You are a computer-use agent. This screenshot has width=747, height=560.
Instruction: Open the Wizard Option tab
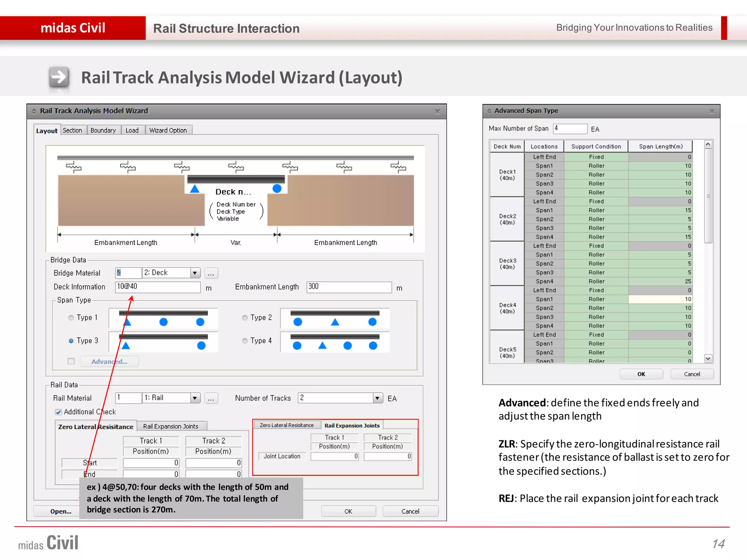pos(168,131)
